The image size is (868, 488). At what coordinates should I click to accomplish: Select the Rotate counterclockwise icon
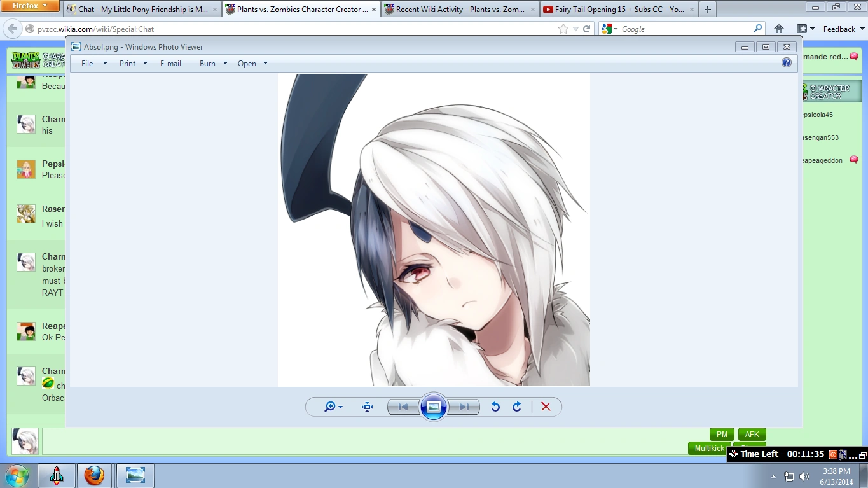click(x=495, y=407)
